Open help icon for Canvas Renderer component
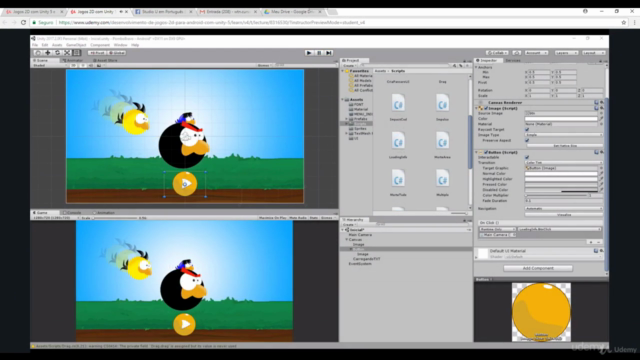This screenshot has height=360, width=640. (x=596, y=102)
